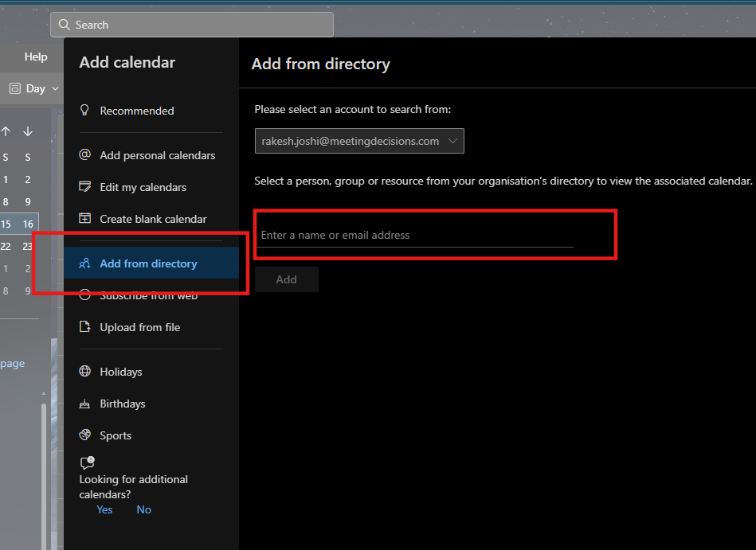Click the Holidays globe icon
Image resolution: width=756 pixels, height=550 pixels.
tap(85, 371)
